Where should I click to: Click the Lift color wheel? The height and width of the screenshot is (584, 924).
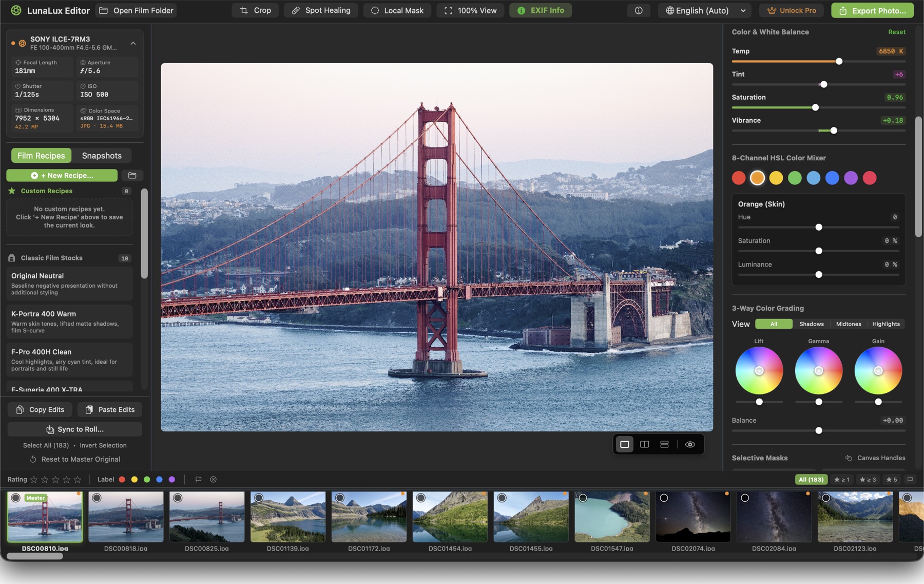[x=759, y=370]
